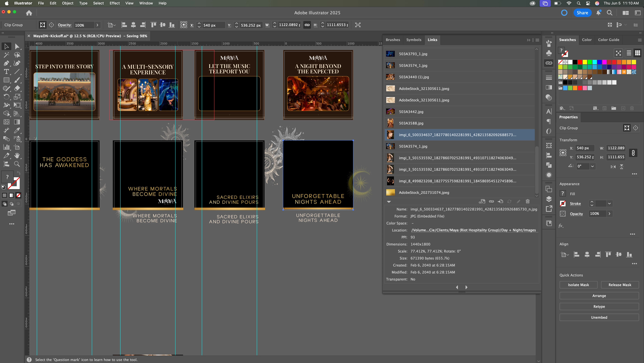This screenshot has height=363, width=644.
Task: Open the Effect menu
Action: (114, 3)
